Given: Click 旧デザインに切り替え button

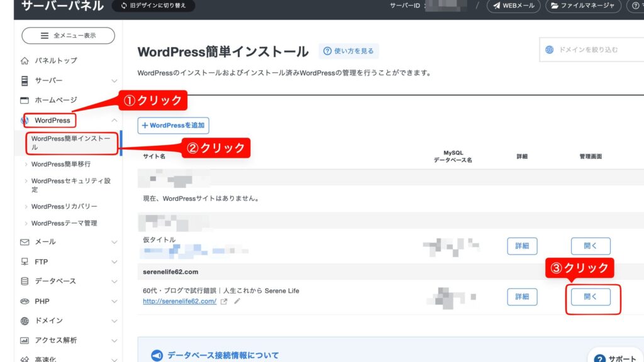Looking at the screenshot, I should click(153, 6).
